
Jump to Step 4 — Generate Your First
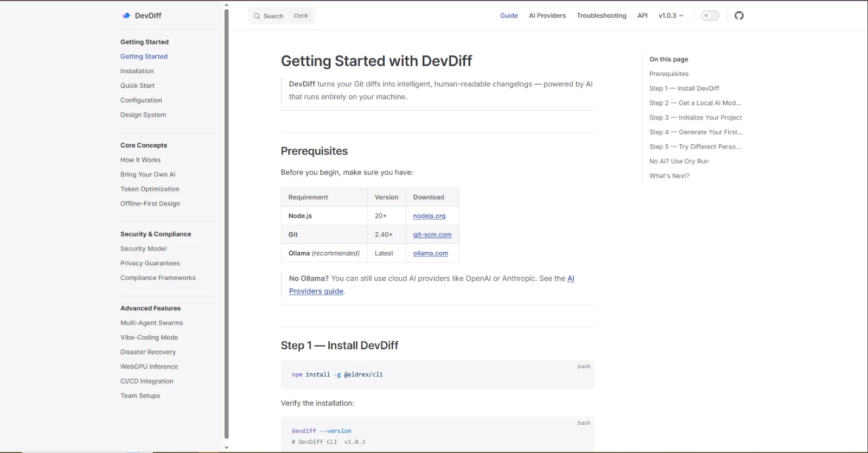696,133
